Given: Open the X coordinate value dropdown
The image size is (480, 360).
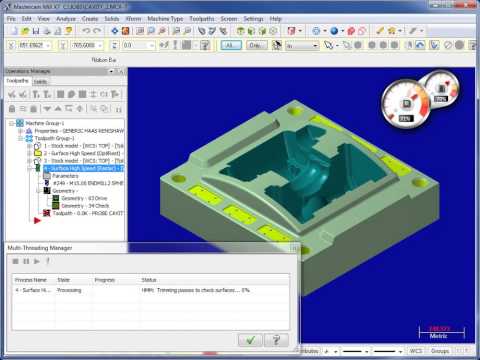Looking at the screenshot, I should (49, 45).
